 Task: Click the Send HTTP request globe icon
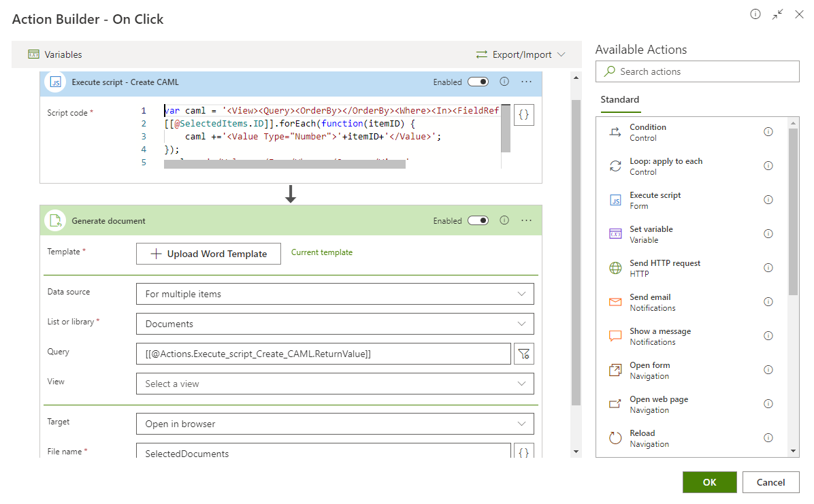pos(615,268)
